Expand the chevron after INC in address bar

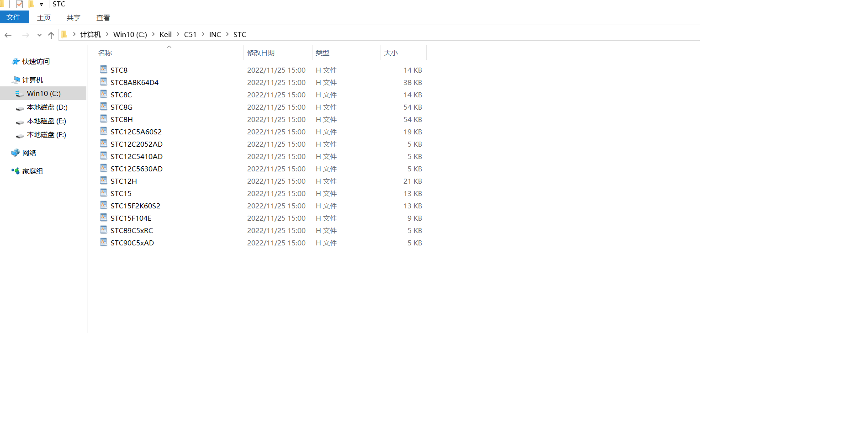(228, 34)
